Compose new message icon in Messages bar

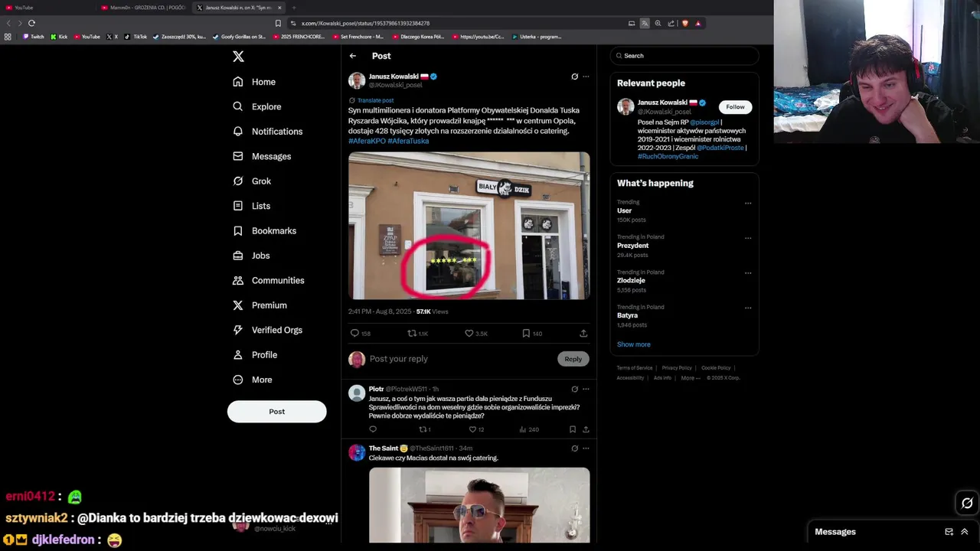(949, 532)
